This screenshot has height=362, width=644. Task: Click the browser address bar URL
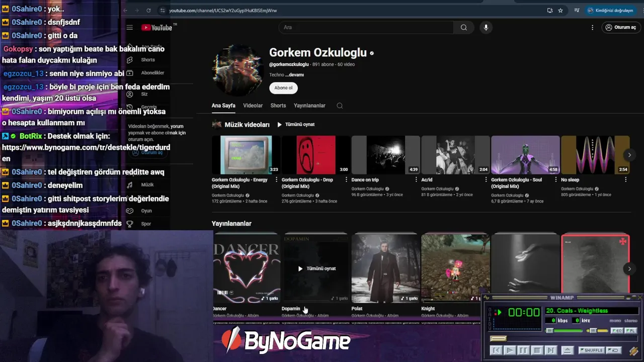[x=223, y=11]
